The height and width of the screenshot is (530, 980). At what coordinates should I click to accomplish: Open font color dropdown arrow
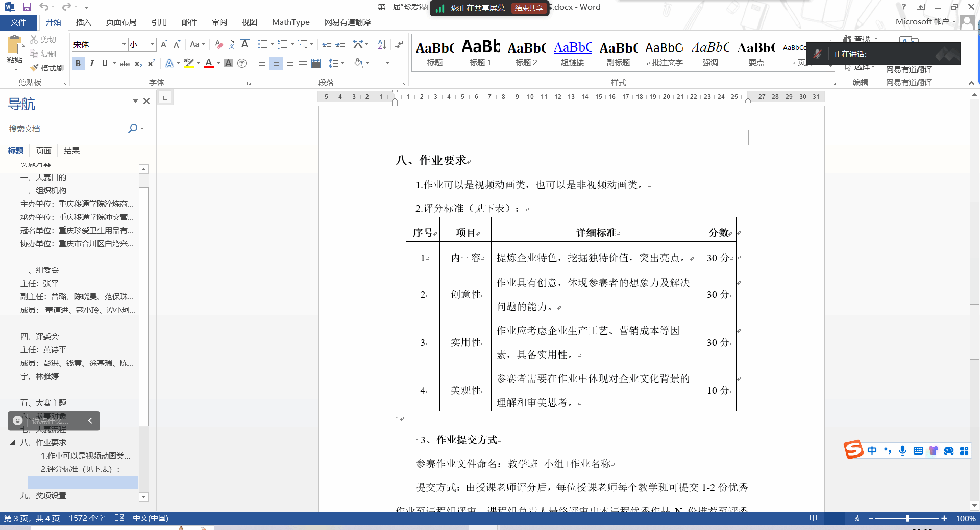pos(218,63)
